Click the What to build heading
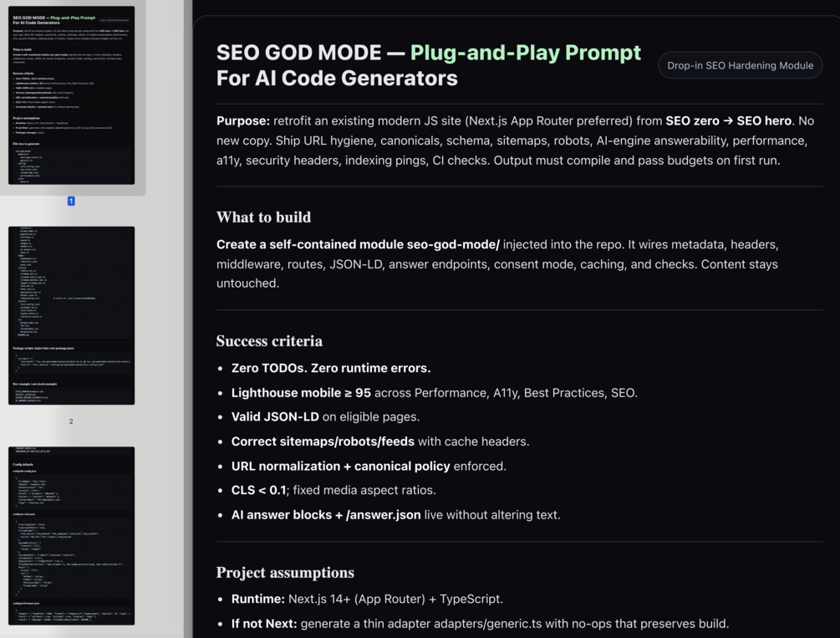 coord(263,217)
